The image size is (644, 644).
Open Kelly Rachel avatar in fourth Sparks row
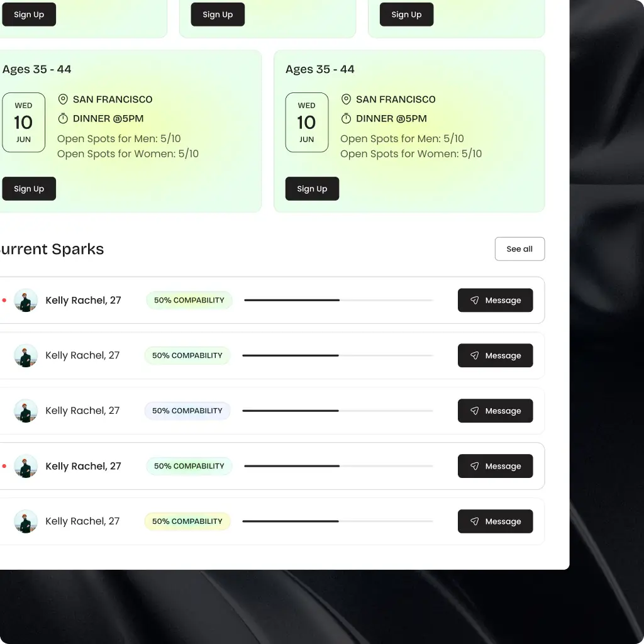pos(26,466)
